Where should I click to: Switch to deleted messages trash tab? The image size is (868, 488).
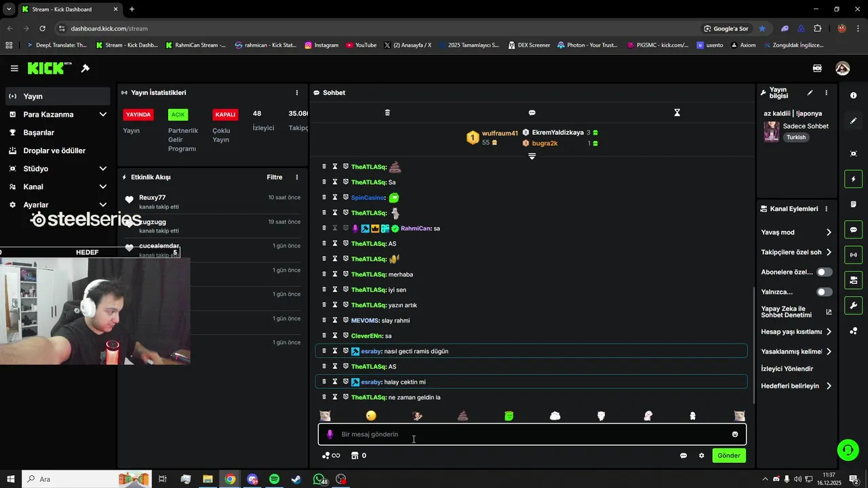tap(387, 113)
